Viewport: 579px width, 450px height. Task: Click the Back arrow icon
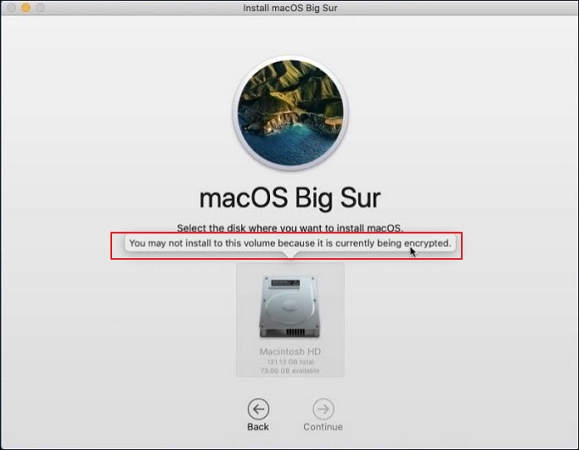point(258,409)
